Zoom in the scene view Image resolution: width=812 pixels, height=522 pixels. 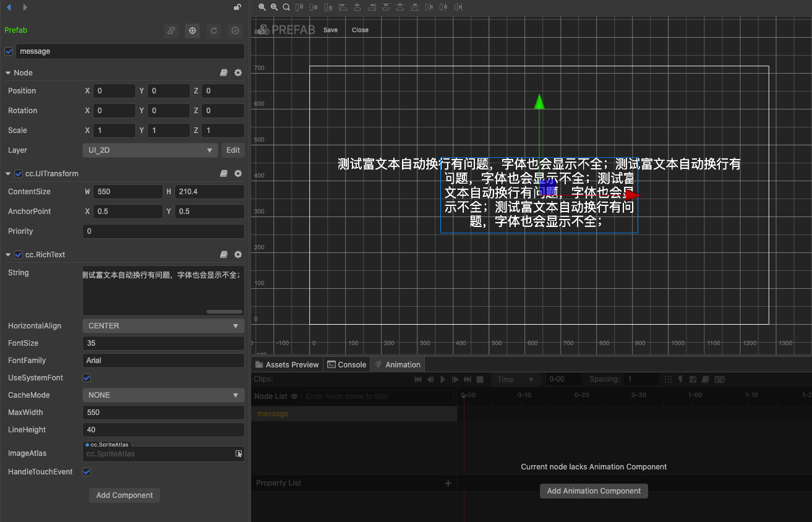(262, 7)
